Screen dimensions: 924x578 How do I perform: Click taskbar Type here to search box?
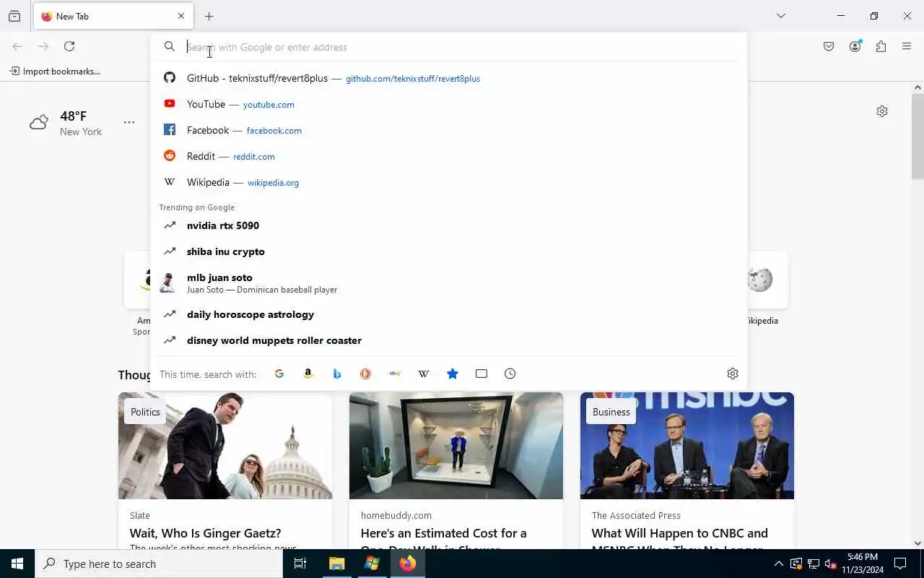[x=159, y=564]
